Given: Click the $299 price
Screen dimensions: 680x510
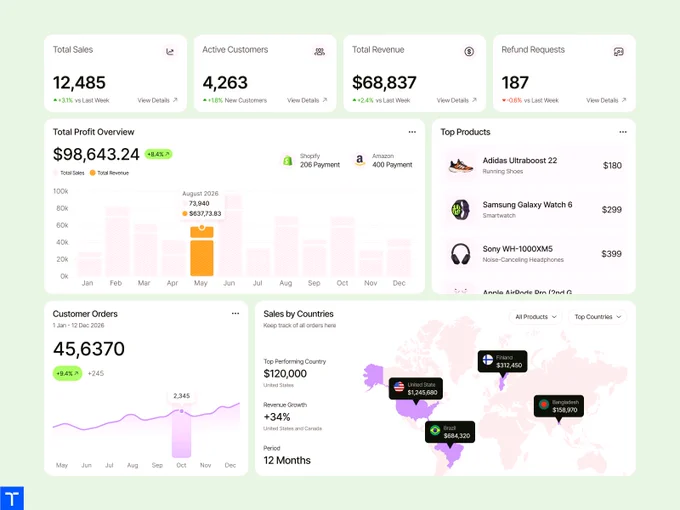Looking at the screenshot, I should tap(611, 210).
